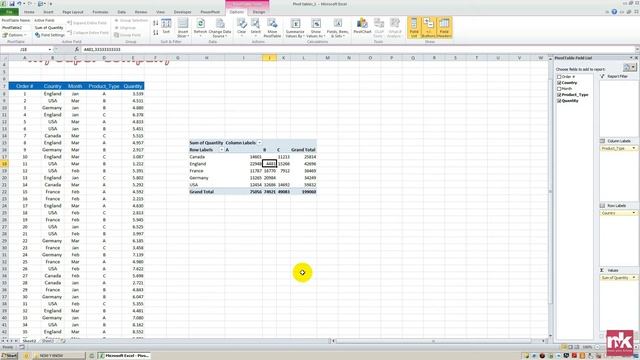The image size is (640, 360).
Task: Open the Row Labels filter dropdown in pivot
Action: click(222, 150)
